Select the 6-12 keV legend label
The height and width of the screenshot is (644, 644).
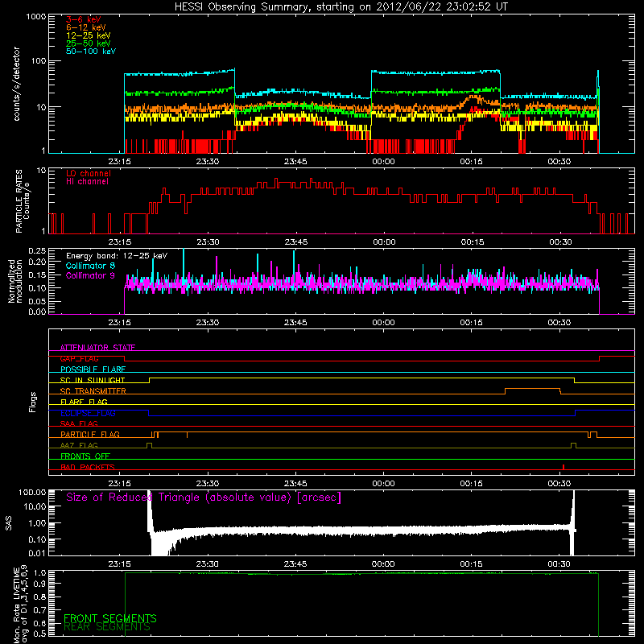(x=86, y=27)
